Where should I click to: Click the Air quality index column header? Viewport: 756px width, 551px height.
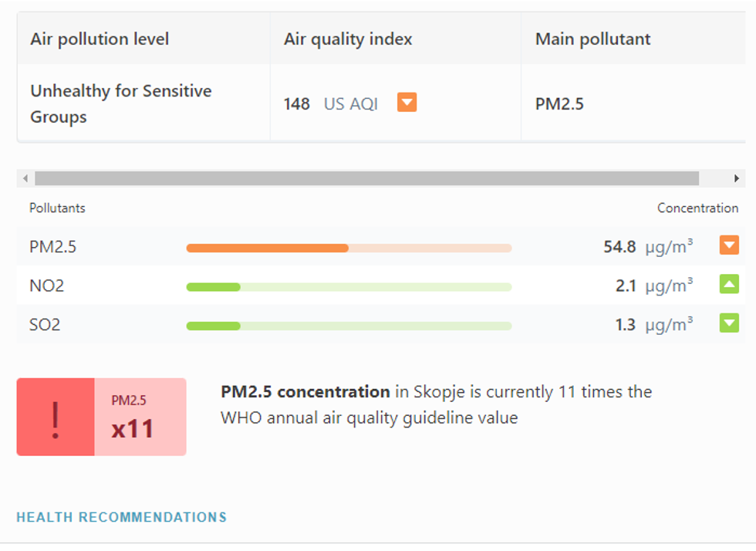pos(348,39)
